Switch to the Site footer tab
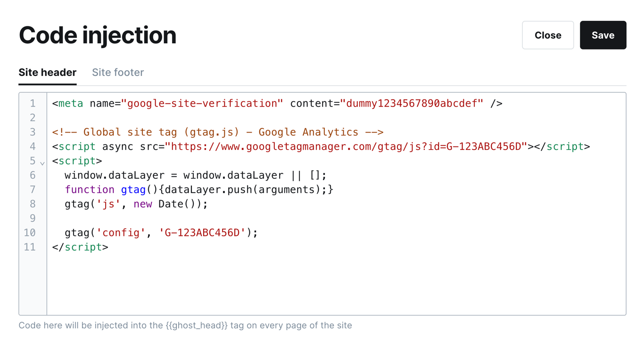The image size is (644, 342). click(117, 72)
